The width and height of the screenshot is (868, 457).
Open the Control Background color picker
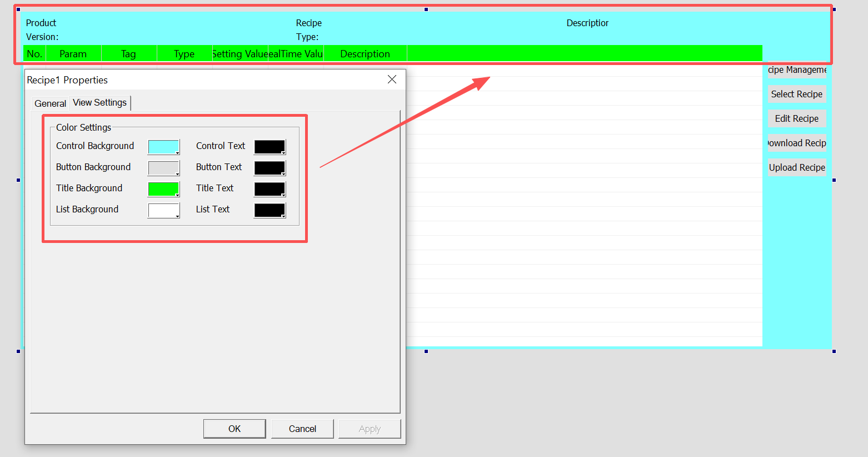tap(163, 147)
